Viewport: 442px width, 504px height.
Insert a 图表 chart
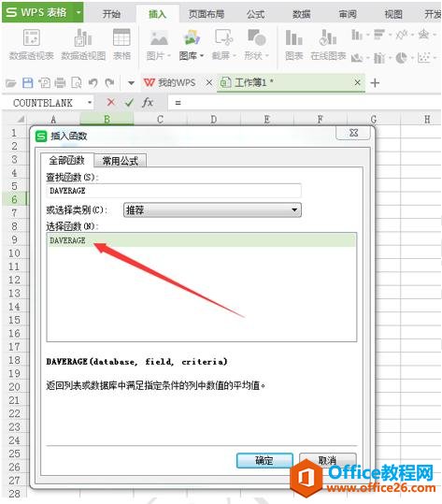coord(294,45)
